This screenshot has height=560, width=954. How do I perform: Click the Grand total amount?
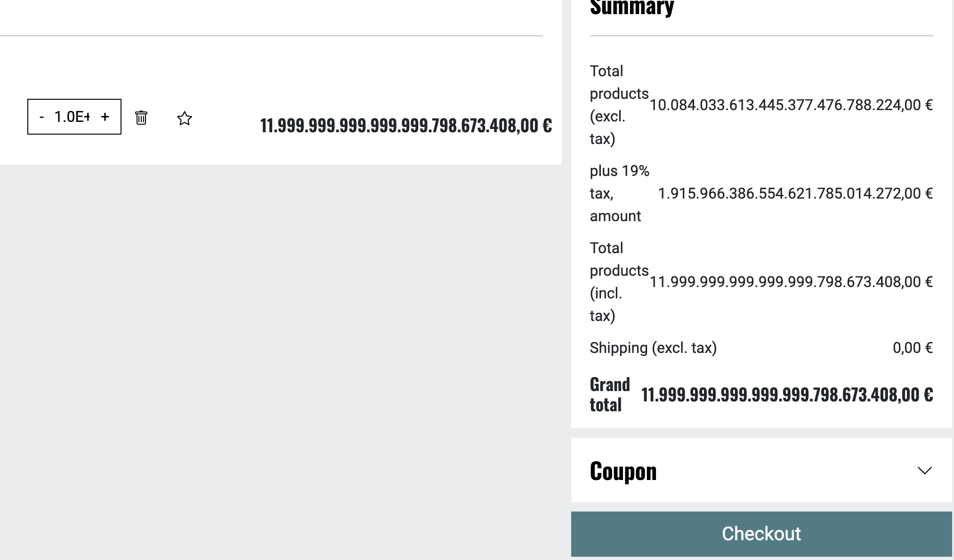[787, 395]
